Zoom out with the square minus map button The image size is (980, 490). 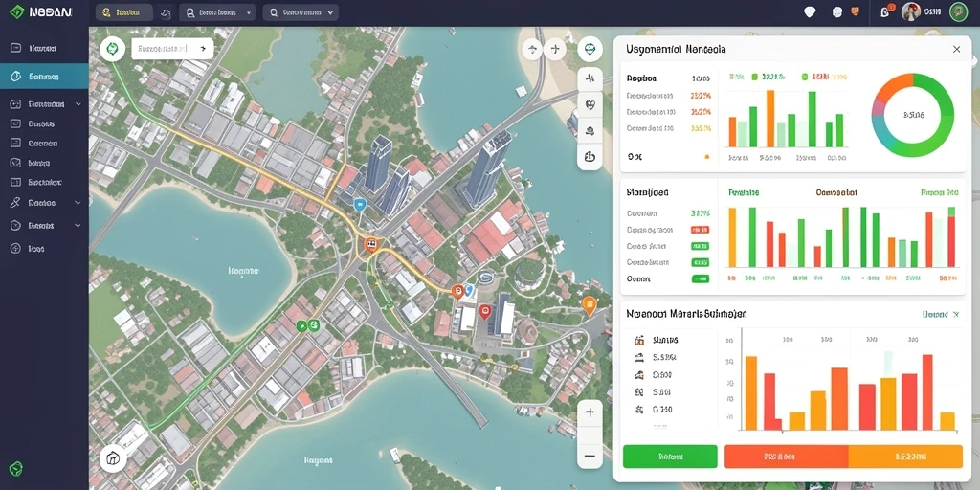(x=590, y=456)
